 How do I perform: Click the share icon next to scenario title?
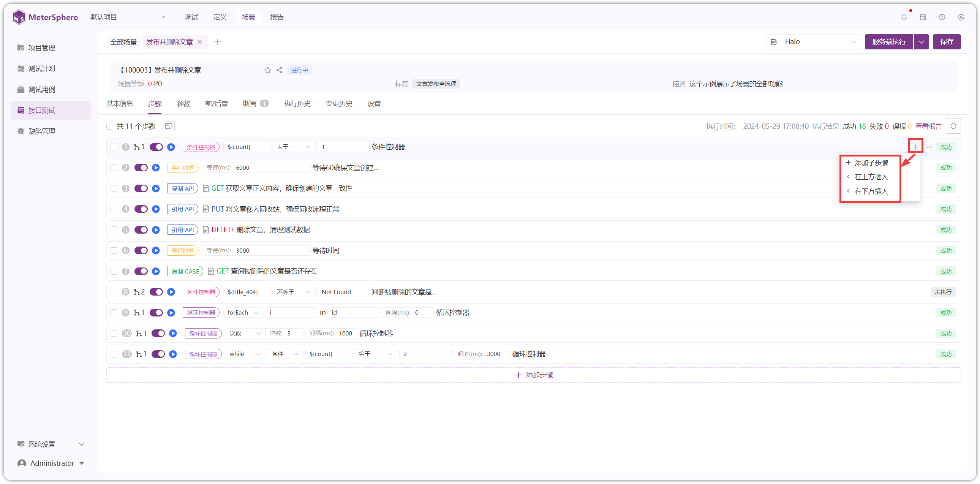[279, 70]
